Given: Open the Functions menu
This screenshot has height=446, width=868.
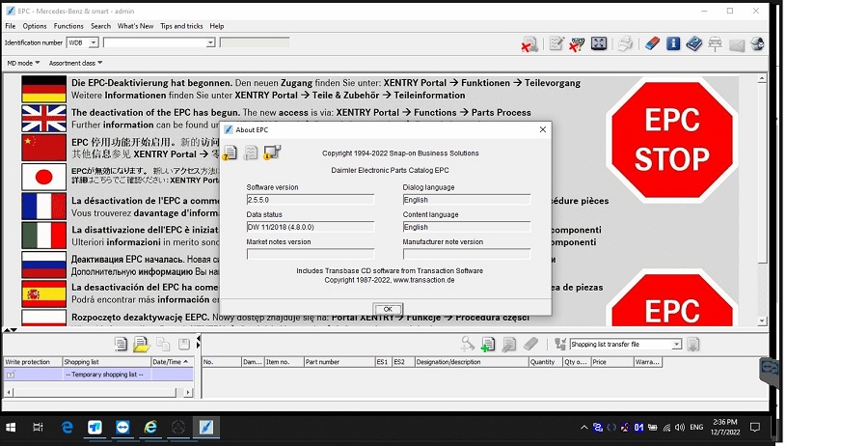Looking at the screenshot, I should (x=68, y=26).
